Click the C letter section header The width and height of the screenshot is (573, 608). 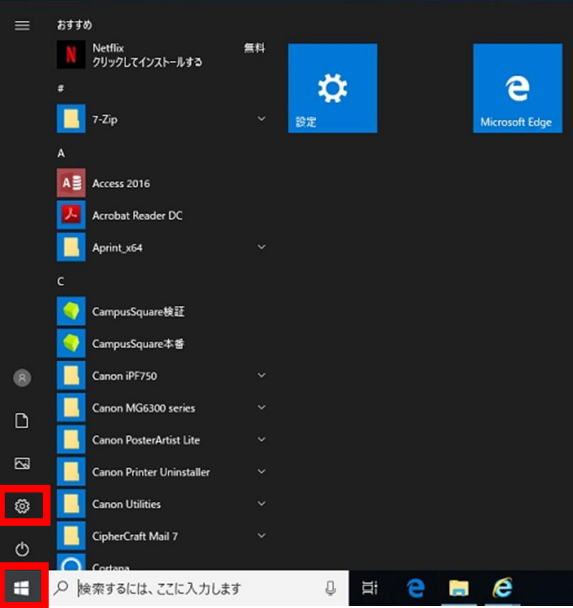[61, 281]
